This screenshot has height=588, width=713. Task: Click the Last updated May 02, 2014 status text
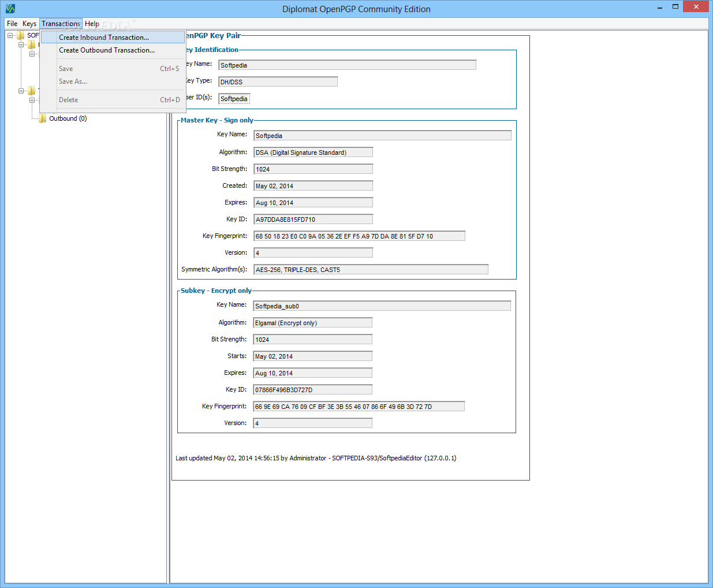point(316,458)
